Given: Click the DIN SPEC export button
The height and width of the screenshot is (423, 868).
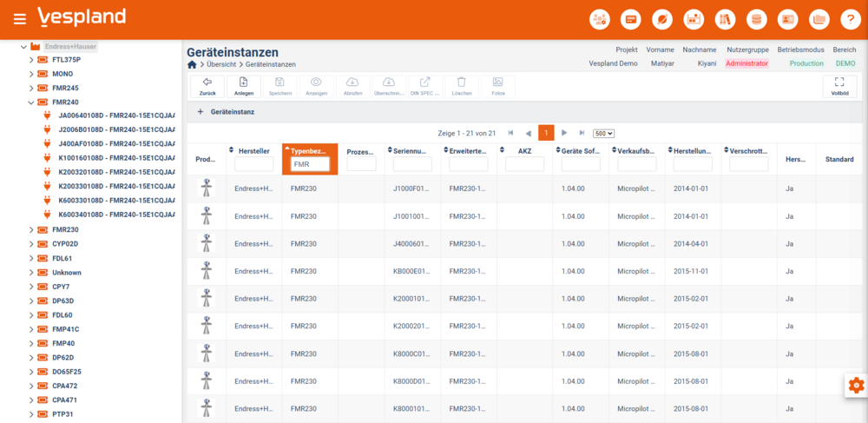Looking at the screenshot, I should pyautogui.click(x=425, y=86).
